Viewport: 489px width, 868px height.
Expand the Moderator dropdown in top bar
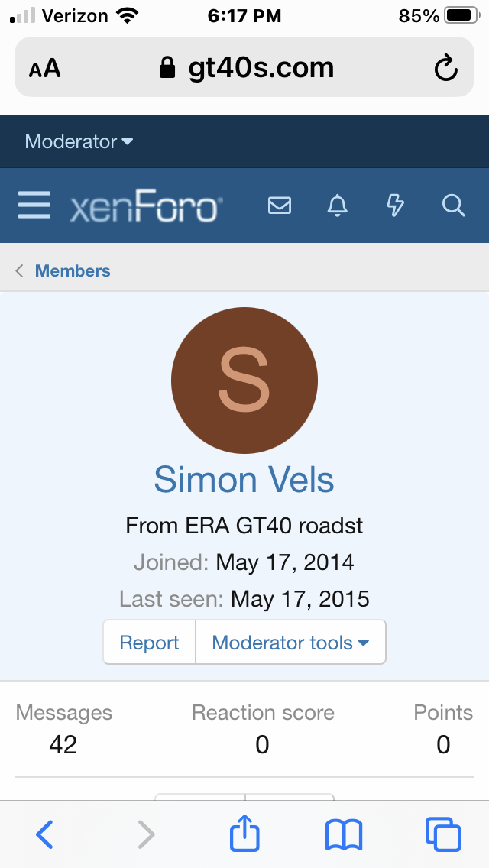79,141
